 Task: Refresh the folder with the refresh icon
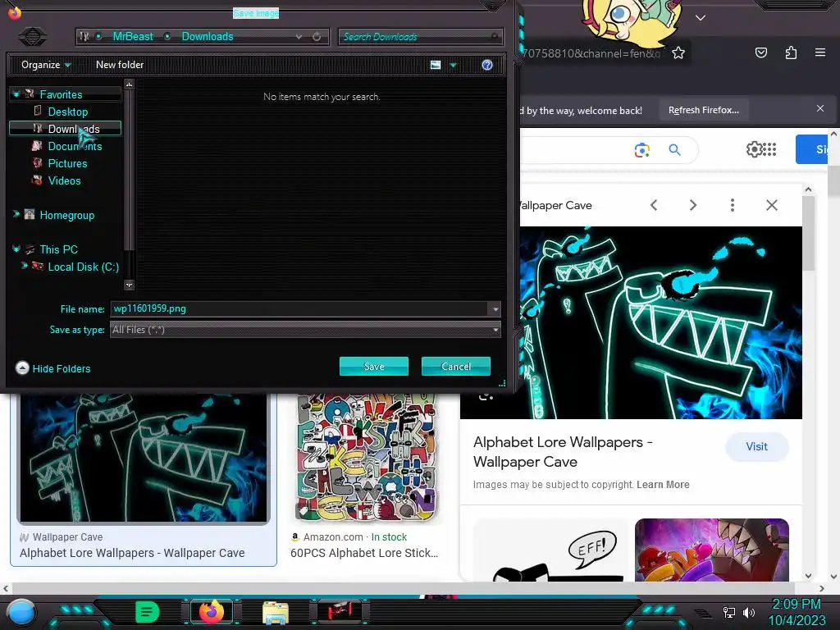pos(317,37)
